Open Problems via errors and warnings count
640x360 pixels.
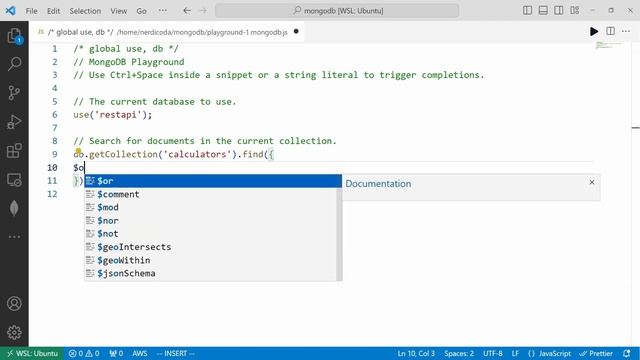[x=84, y=353]
